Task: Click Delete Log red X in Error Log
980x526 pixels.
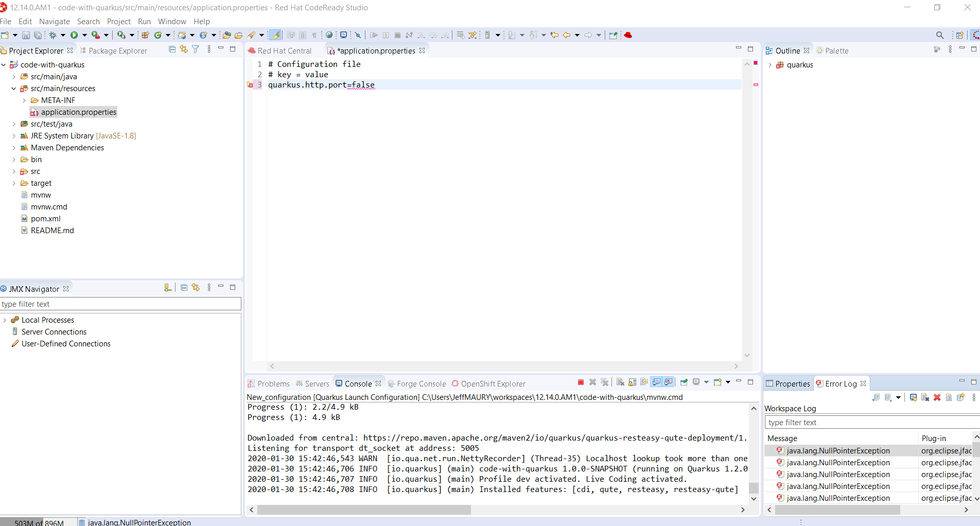Action: point(937,397)
